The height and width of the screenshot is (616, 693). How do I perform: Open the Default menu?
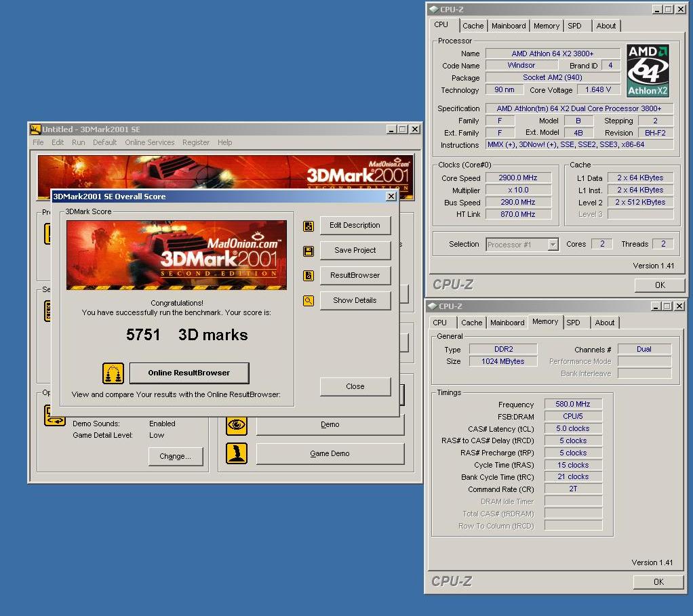(x=104, y=142)
